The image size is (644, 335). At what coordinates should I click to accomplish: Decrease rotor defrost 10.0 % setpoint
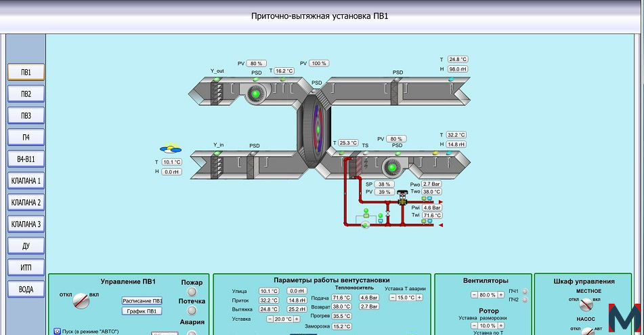point(474,326)
